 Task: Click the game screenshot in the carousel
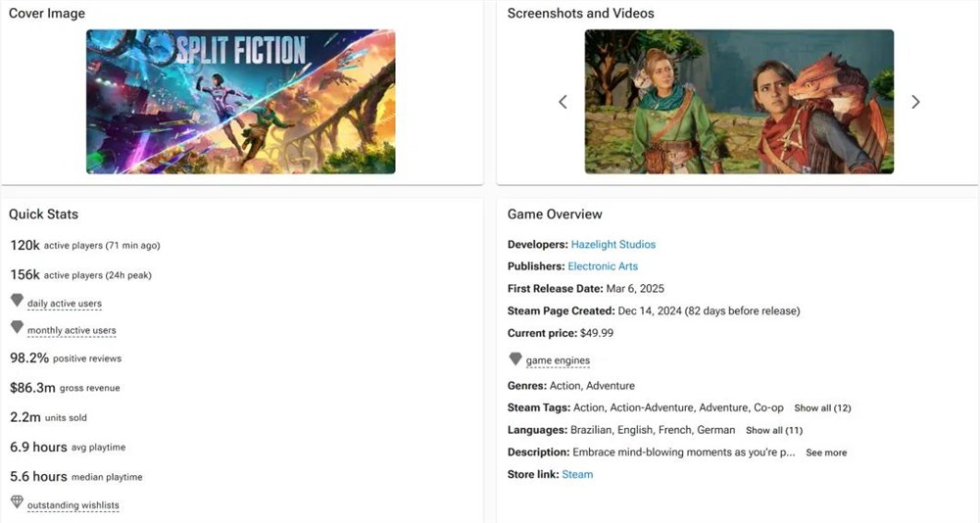(739, 102)
